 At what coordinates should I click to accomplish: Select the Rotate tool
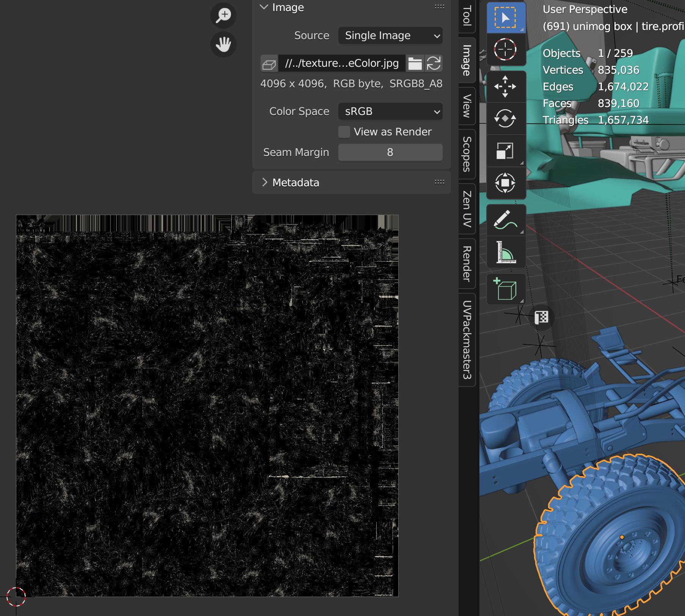506,119
